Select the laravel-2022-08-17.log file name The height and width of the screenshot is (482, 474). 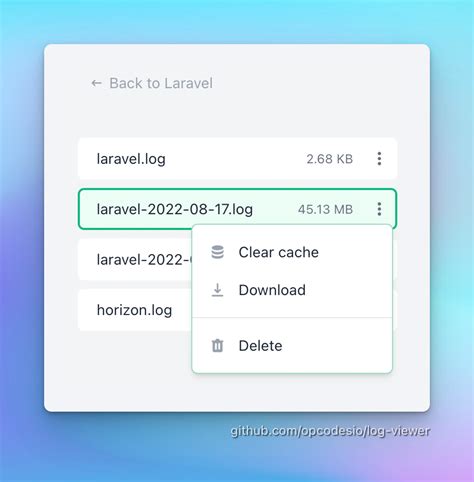175,209
